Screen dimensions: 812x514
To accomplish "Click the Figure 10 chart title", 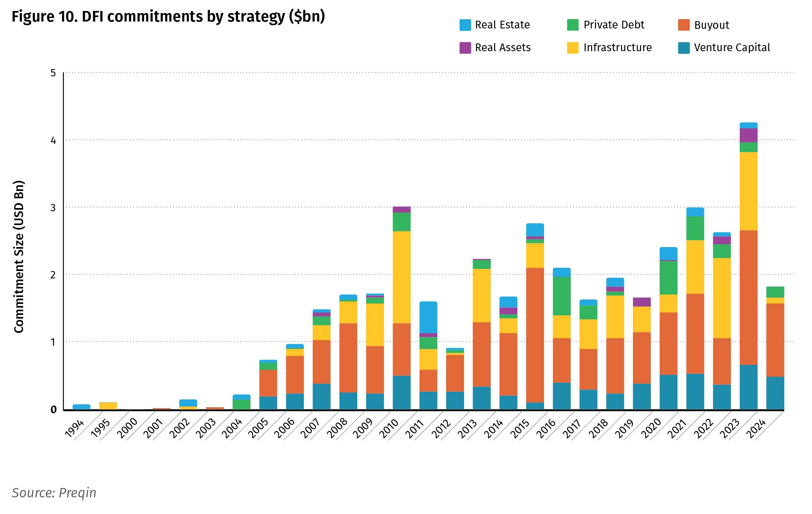I will pos(168,17).
